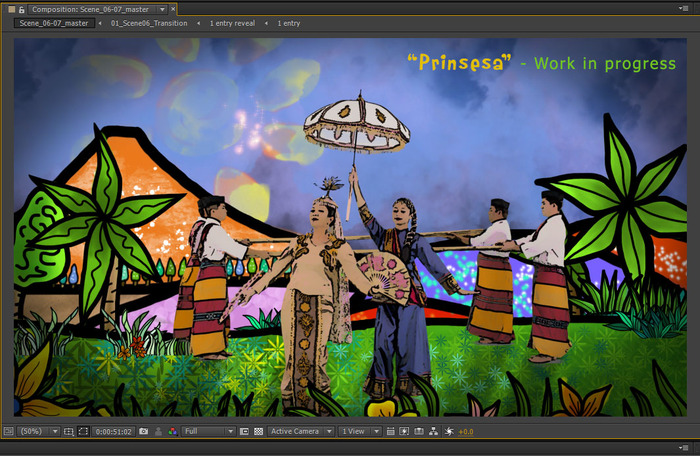Click the Always Preview This View icon
This screenshot has width=700, height=456.
pyautogui.click(x=8, y=431)
